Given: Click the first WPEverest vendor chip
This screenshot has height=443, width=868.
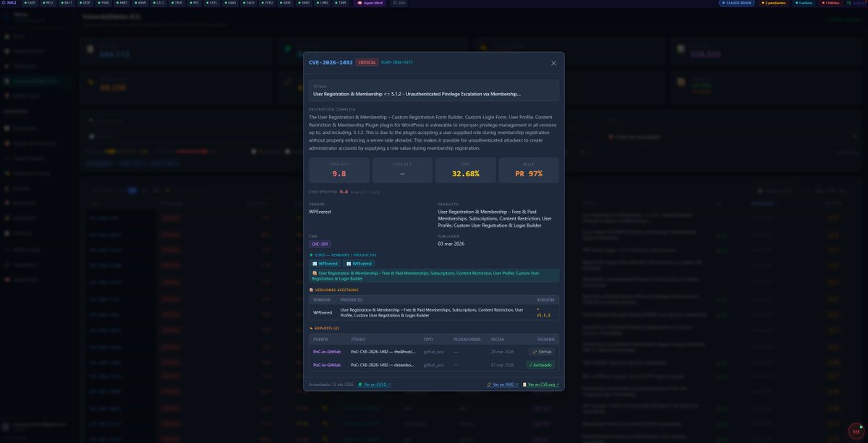Looking at the screenshot, I should (325, 264).
